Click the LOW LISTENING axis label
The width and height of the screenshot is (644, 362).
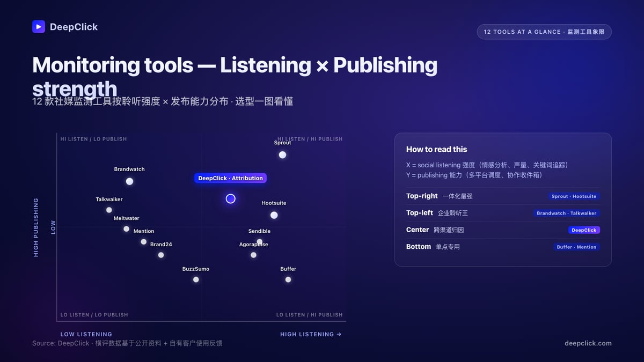pyautogui.click(x=86, y=334)
